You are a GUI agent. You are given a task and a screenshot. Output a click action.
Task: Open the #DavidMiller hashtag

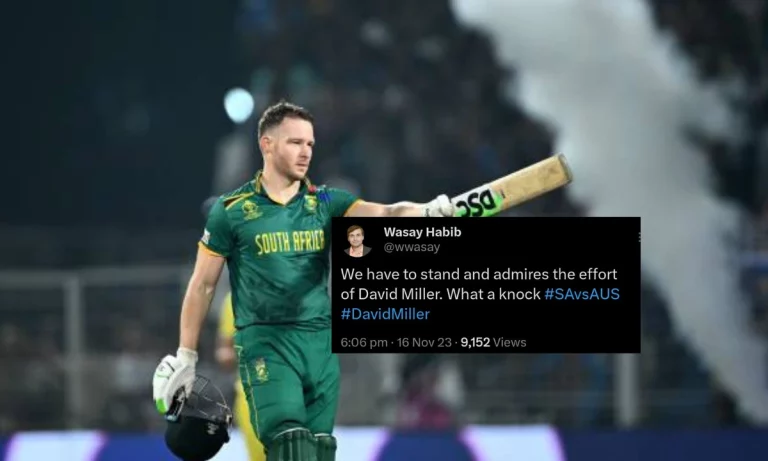(x=385, y=314)
